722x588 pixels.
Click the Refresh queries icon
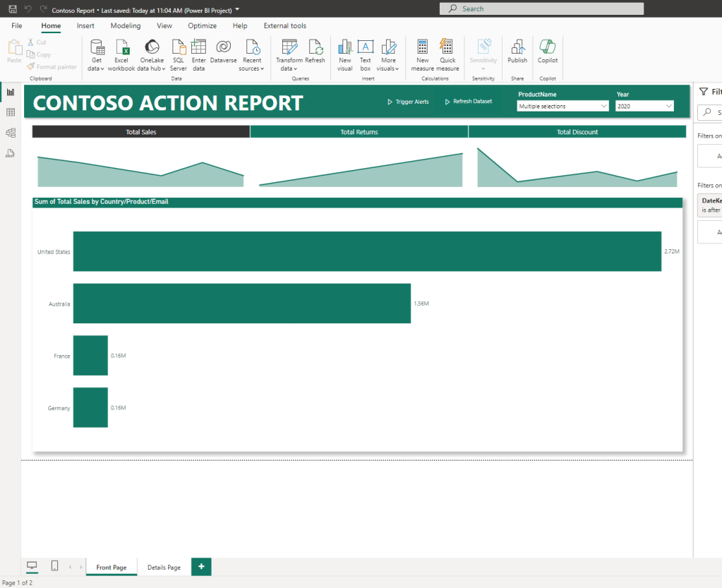coord(315,48)
